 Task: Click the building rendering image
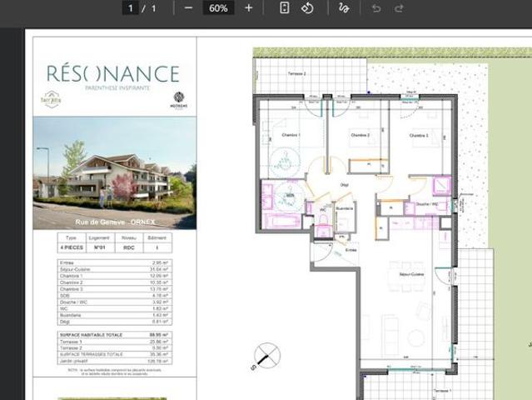point(115,173)
